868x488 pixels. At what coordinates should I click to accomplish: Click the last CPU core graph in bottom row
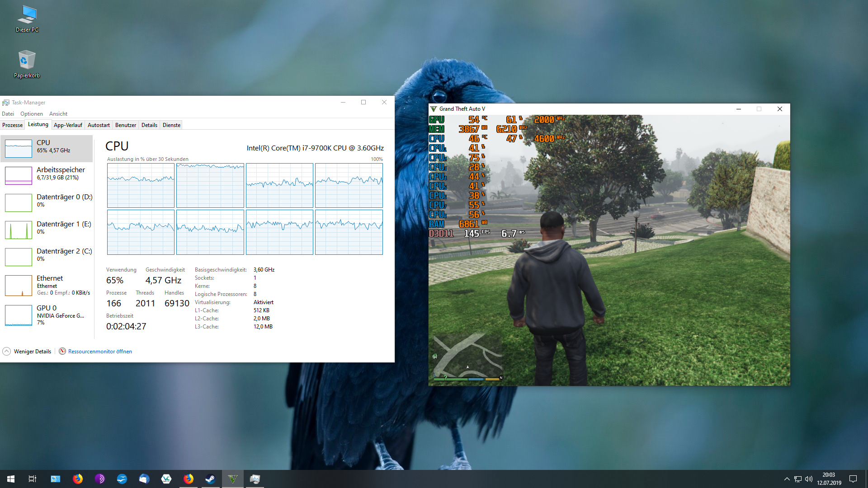(x=349, y=232)
